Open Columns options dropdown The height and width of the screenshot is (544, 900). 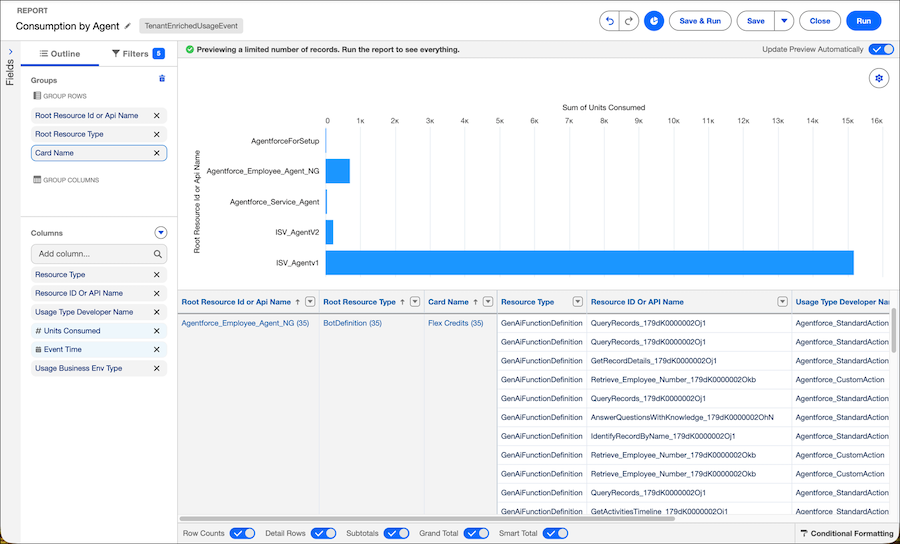(x=161, y=232)
